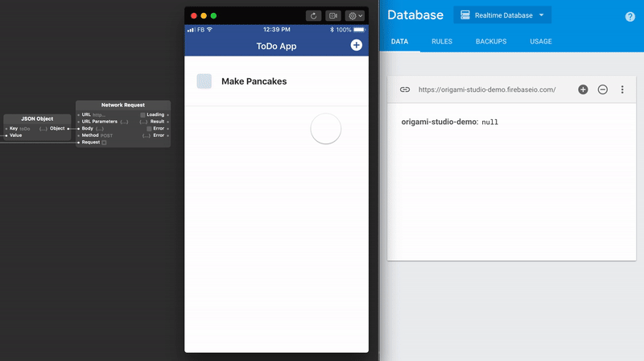Click the ToDo App header title
Screen dimensions: 644x361
(276, 47)
